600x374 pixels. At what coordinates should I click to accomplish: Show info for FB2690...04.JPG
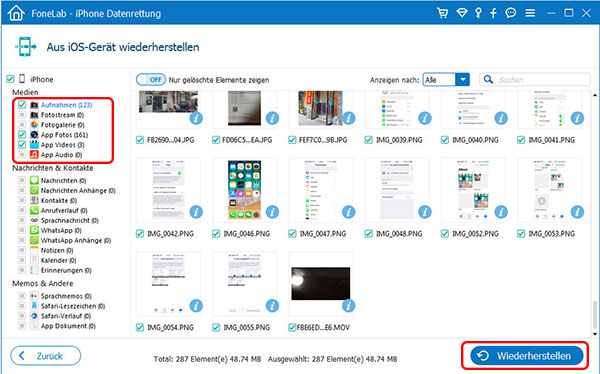196,118
